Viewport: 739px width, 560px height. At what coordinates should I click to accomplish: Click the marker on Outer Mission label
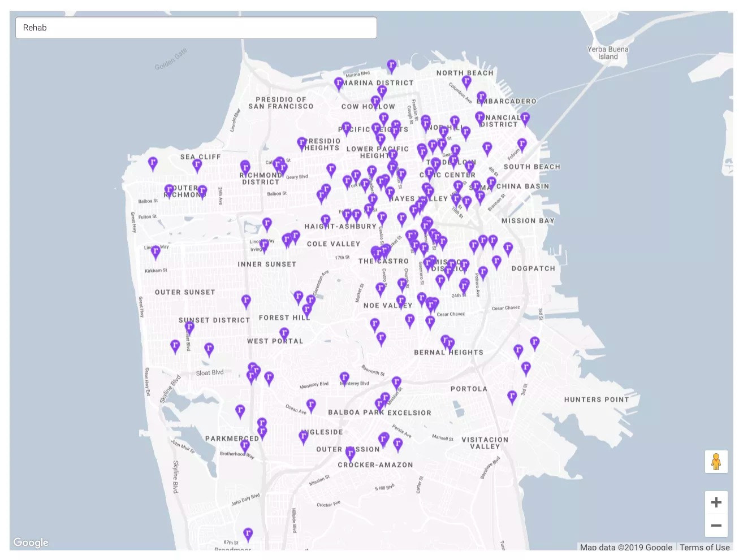[351, 454]
